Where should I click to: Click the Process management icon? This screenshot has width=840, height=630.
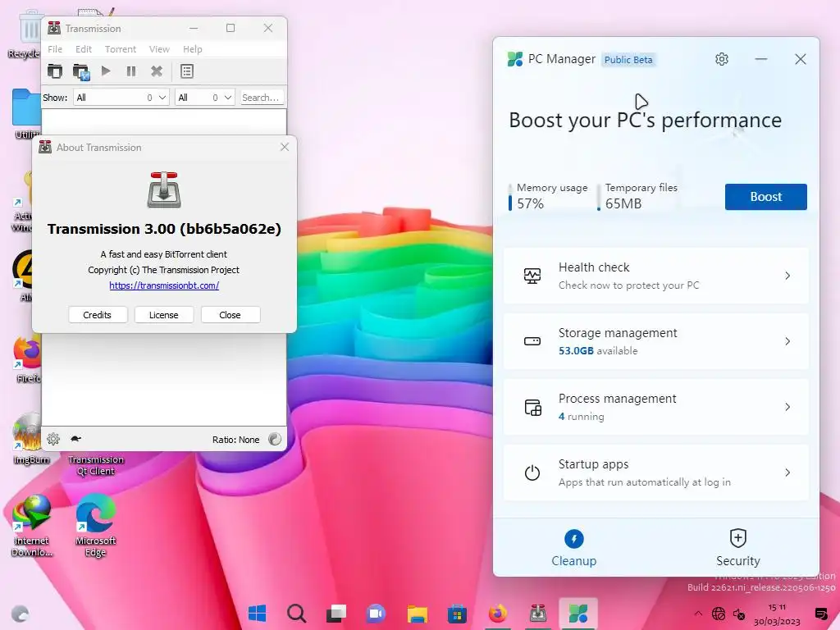pos(532,407)
